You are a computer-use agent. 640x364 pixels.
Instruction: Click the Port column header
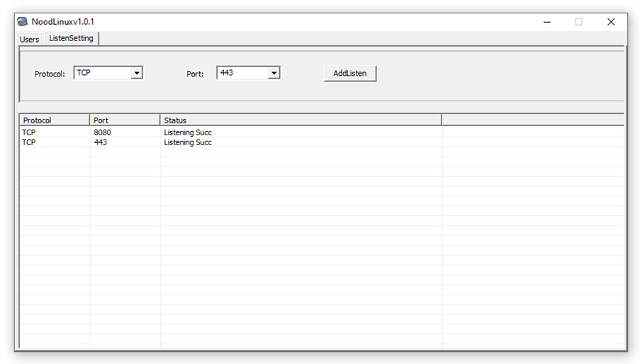coord(125,120)
